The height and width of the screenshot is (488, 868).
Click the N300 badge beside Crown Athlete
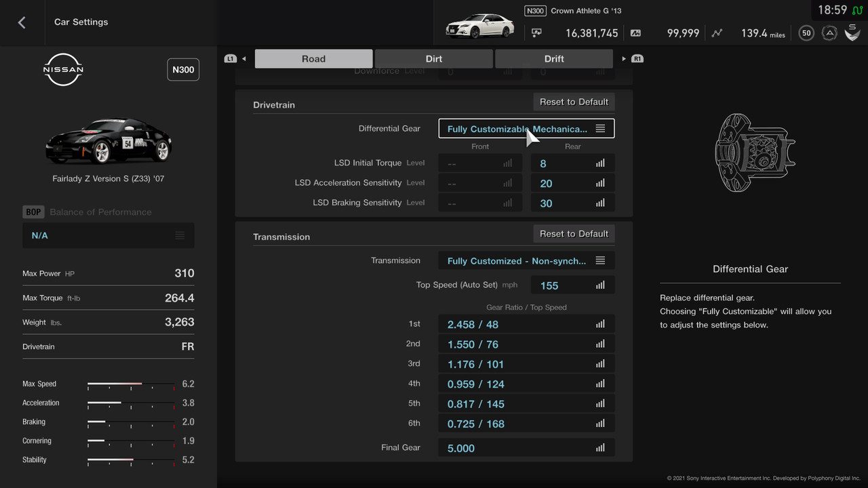click(x=535, y=11)
